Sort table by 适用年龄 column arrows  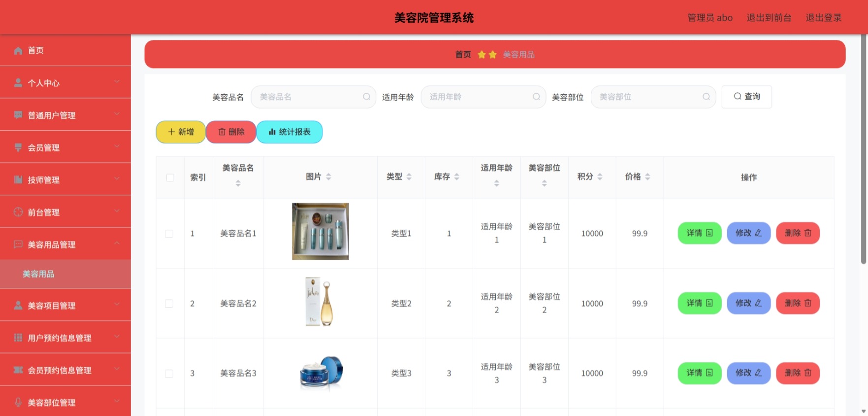[x=496, y=183]
